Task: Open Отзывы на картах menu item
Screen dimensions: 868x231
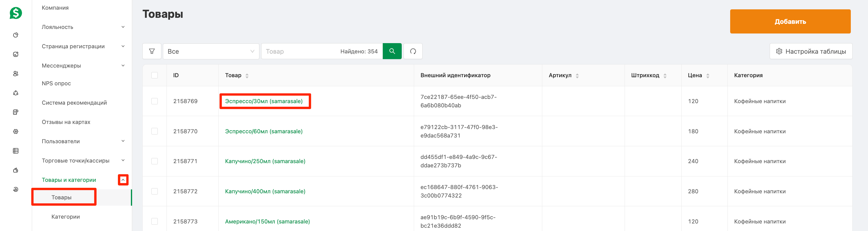Action: point(66,122)
